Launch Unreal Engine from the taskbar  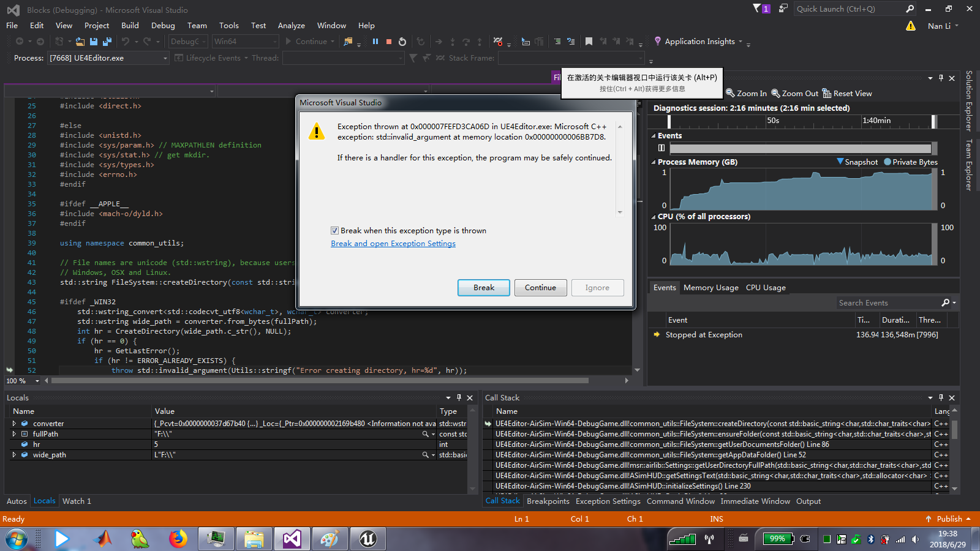pyautogui.click(x=367, y=539)
